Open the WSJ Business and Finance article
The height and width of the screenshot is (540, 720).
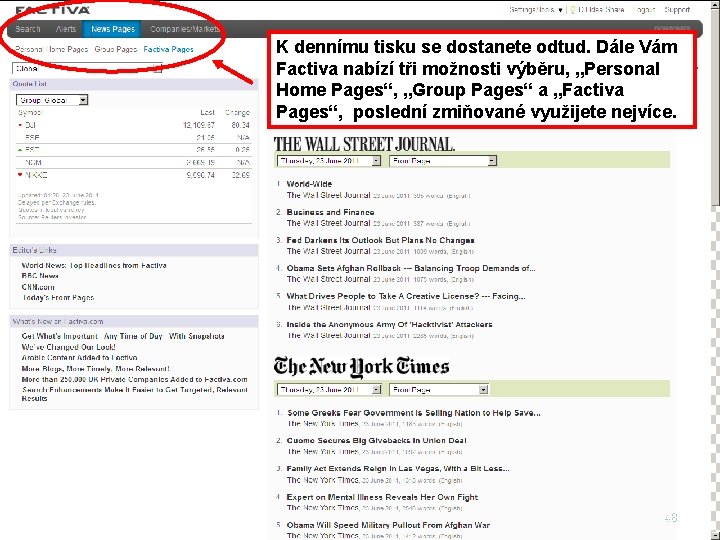tap(330, 212)
